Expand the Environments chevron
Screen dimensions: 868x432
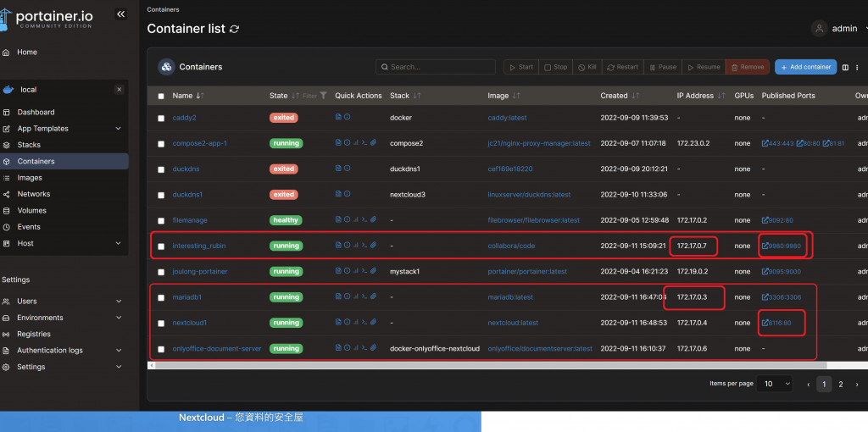[x=119, y=318]
